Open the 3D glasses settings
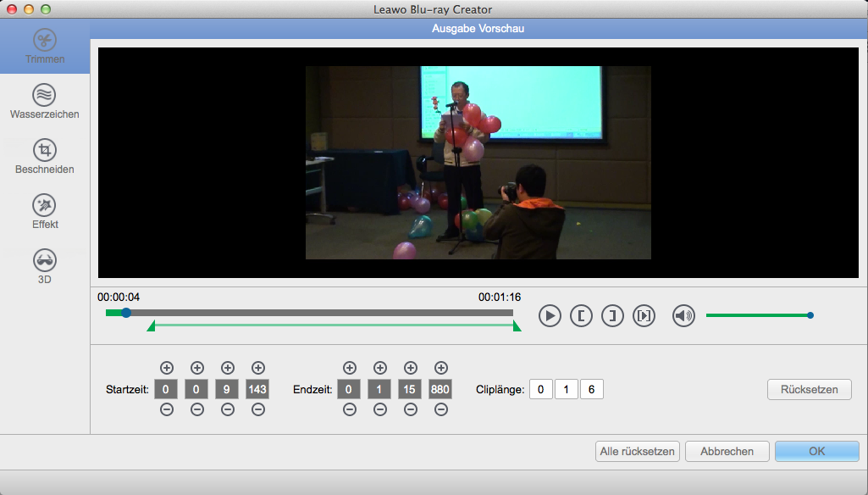 click(45, 260)
